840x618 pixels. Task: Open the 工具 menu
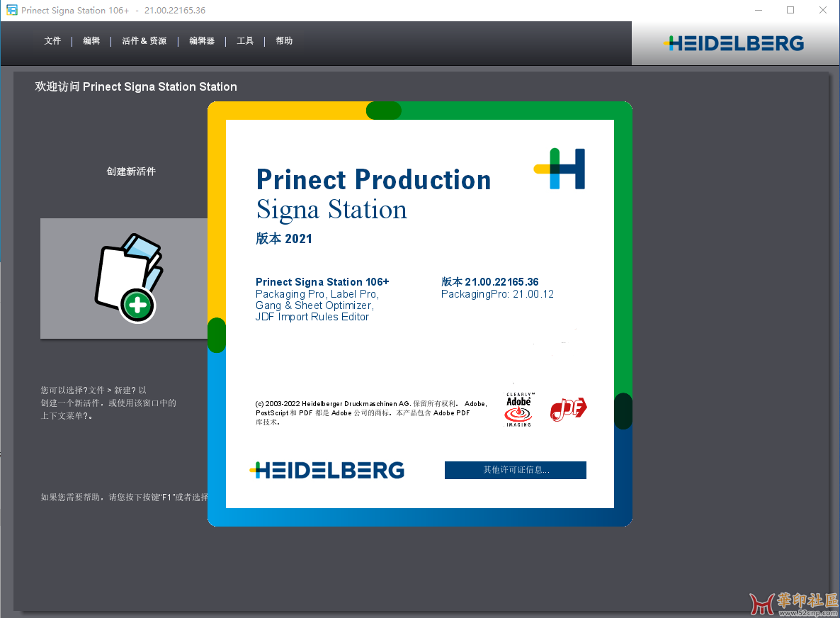pyautogui.click(x=245, y=40)
